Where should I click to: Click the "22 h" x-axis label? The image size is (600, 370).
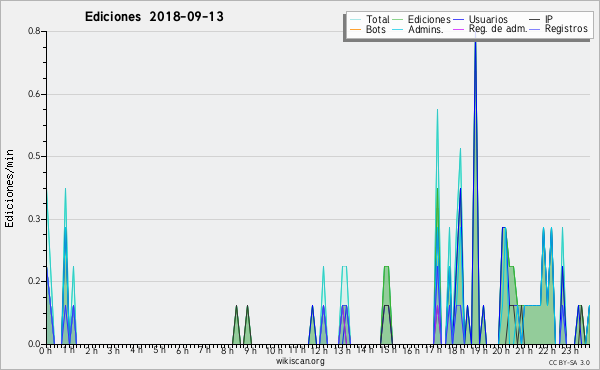coord(546,350)
